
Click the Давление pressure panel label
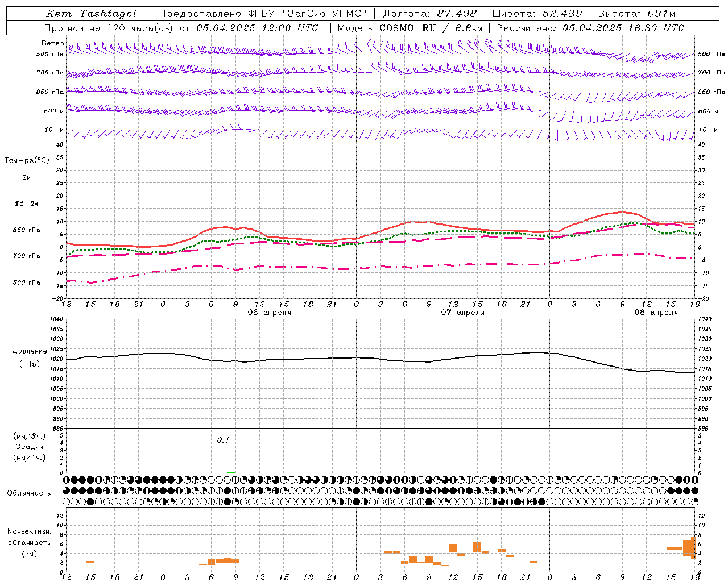tap(30, 351)
